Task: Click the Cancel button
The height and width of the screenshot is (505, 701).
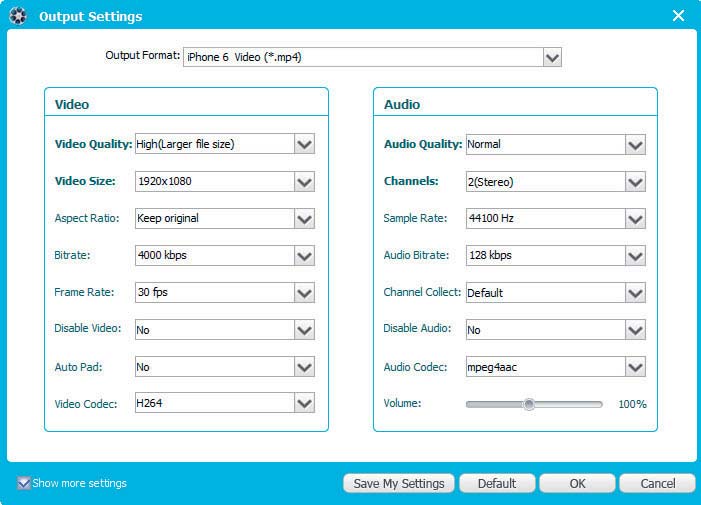Action: [658, 483]
